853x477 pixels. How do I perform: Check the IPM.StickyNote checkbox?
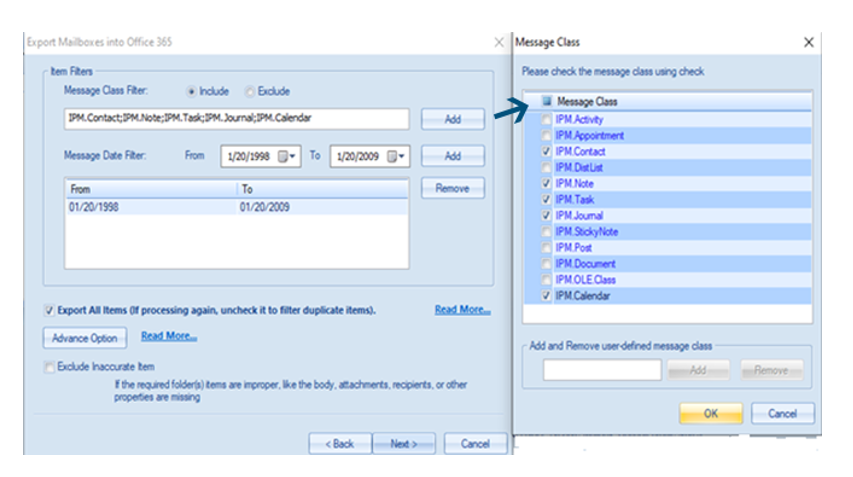pyautogui.click(x=546, y=232)
